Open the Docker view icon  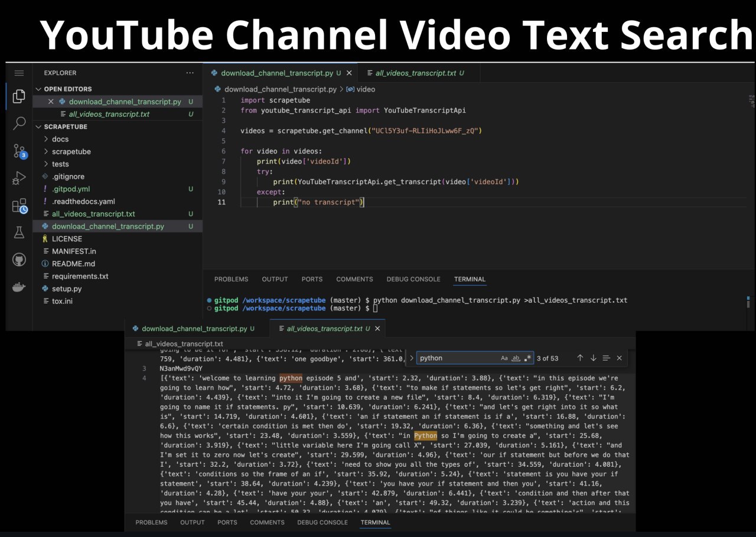pos(19,287)
